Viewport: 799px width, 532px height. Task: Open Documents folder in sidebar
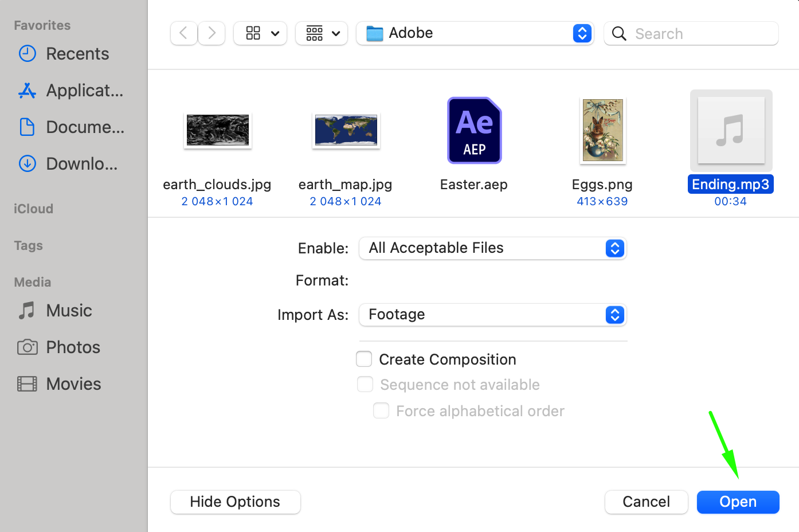[x=85, y=127]
